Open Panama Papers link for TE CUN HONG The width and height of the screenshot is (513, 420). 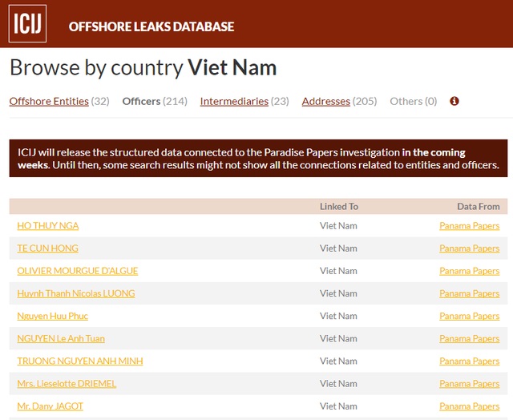[x=470, y=248]
